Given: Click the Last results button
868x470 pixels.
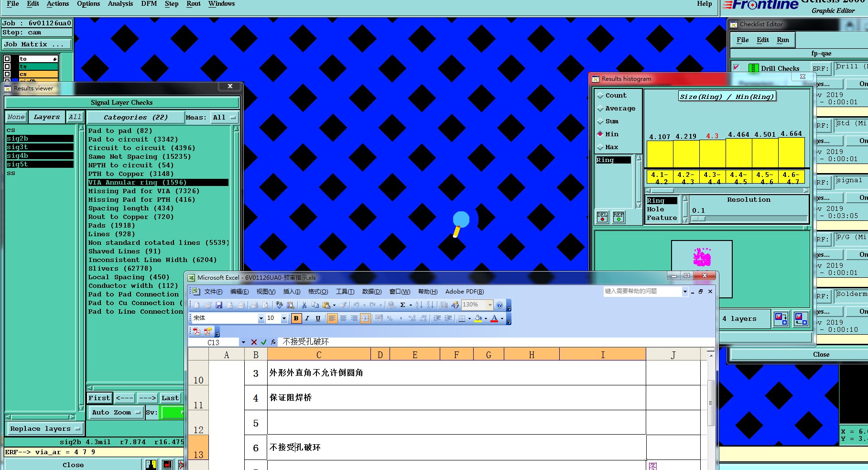Looking at the screenshot, I should point(170,398).
